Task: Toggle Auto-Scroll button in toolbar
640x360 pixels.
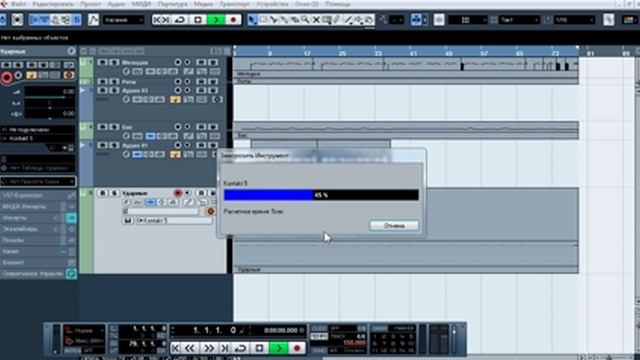Action: coord(416,20)
